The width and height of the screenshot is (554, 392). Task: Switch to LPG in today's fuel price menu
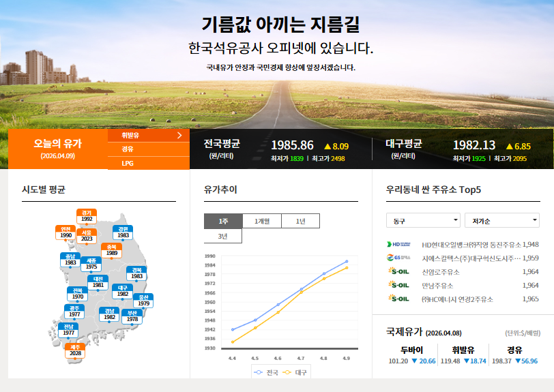click(x=148, y=163)
